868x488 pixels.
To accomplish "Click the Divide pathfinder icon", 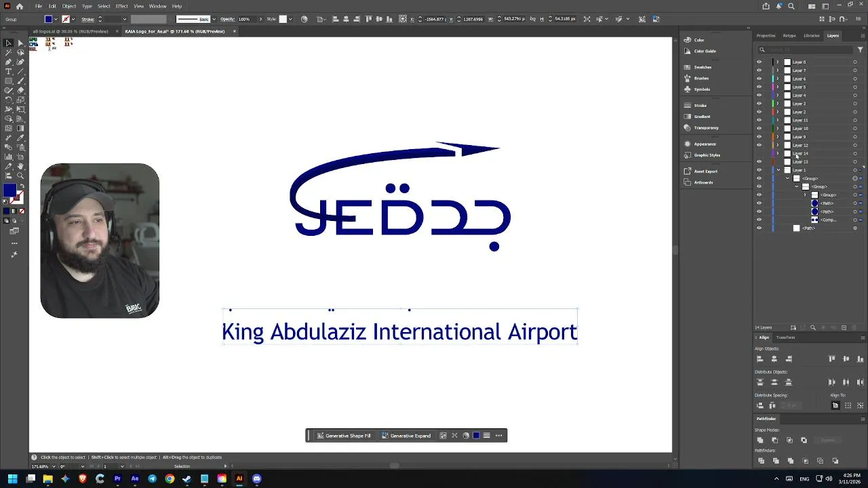I will [x=761, y=461].
